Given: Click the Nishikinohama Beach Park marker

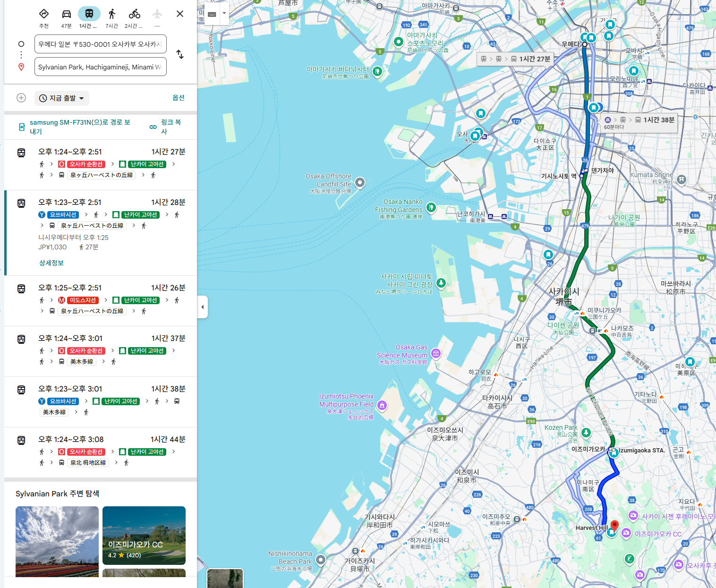Looking at the screenshot, I should coord(321,560).
